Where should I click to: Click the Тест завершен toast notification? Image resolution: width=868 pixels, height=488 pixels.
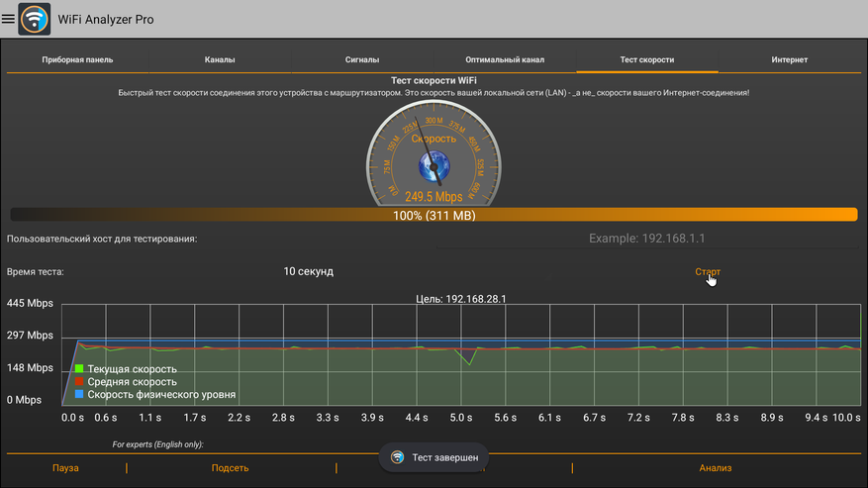tap(434, 457)
